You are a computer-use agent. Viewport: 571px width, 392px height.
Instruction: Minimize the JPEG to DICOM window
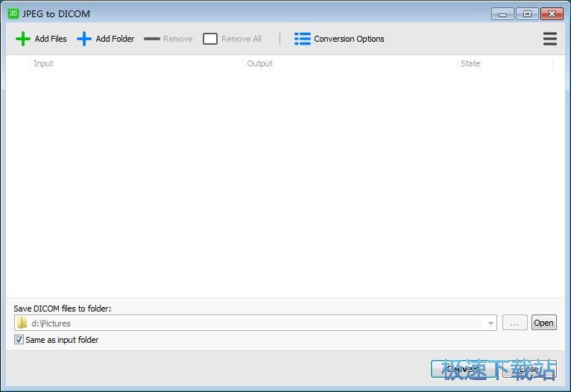[x=503, y=14]
